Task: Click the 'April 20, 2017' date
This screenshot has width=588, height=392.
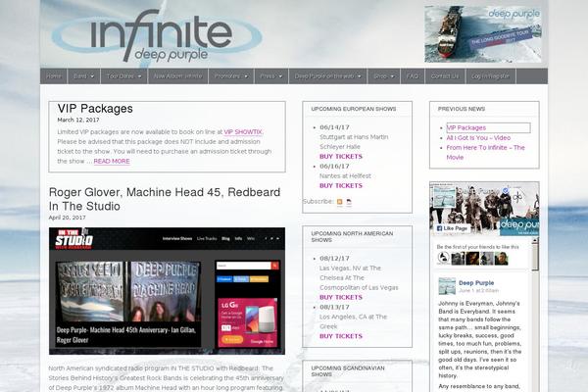Action: 67,218
